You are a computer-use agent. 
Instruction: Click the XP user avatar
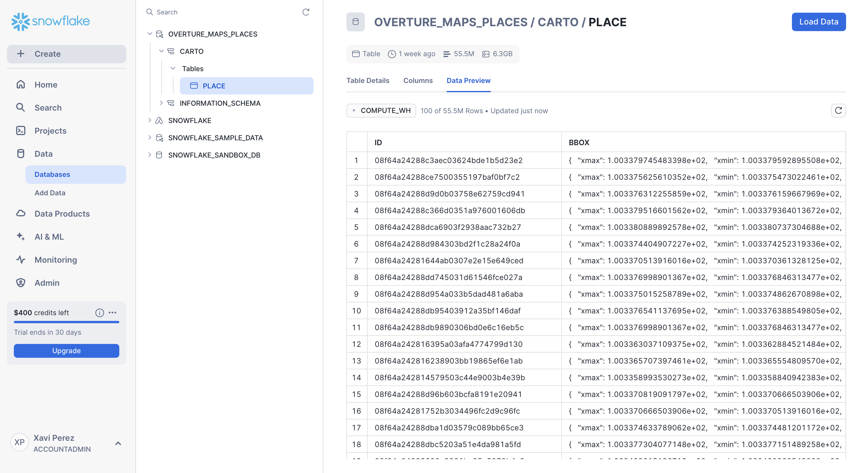tap(20, 442)
